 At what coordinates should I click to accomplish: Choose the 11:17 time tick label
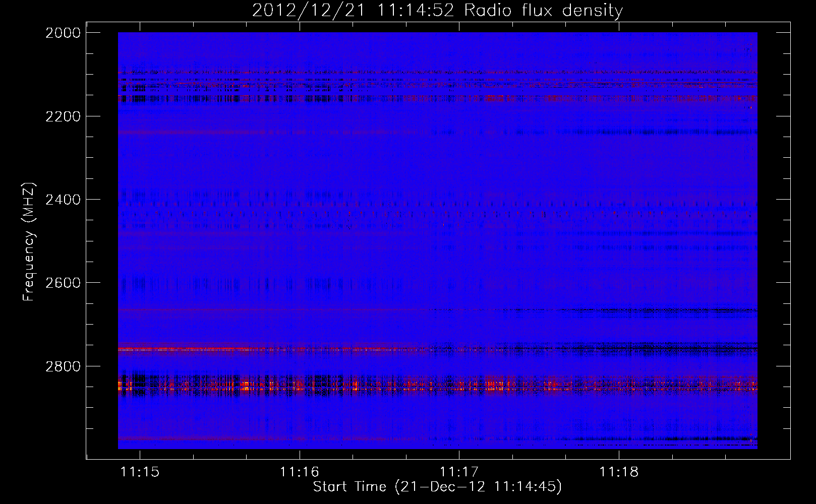pos(459,472)
